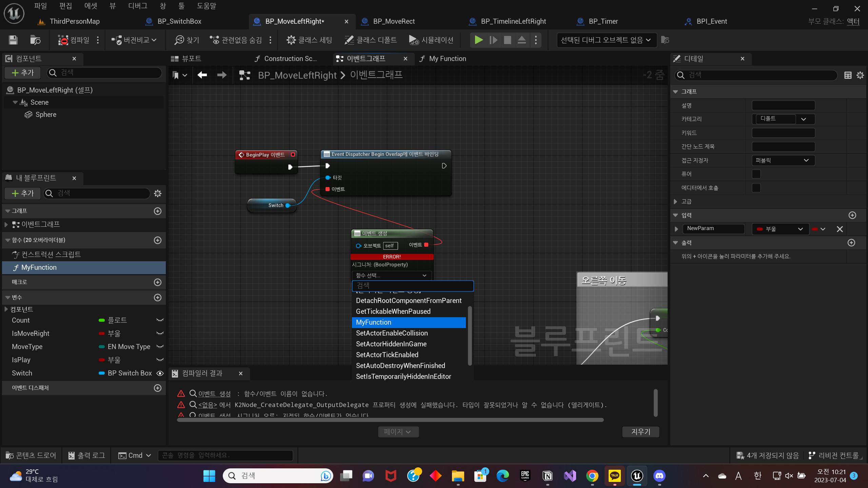Add new output parameter with plus in 출력

click(851, 243)
